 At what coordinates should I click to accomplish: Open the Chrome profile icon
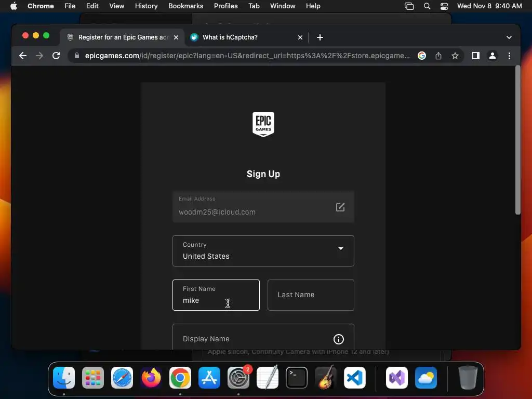coord(493,56)
